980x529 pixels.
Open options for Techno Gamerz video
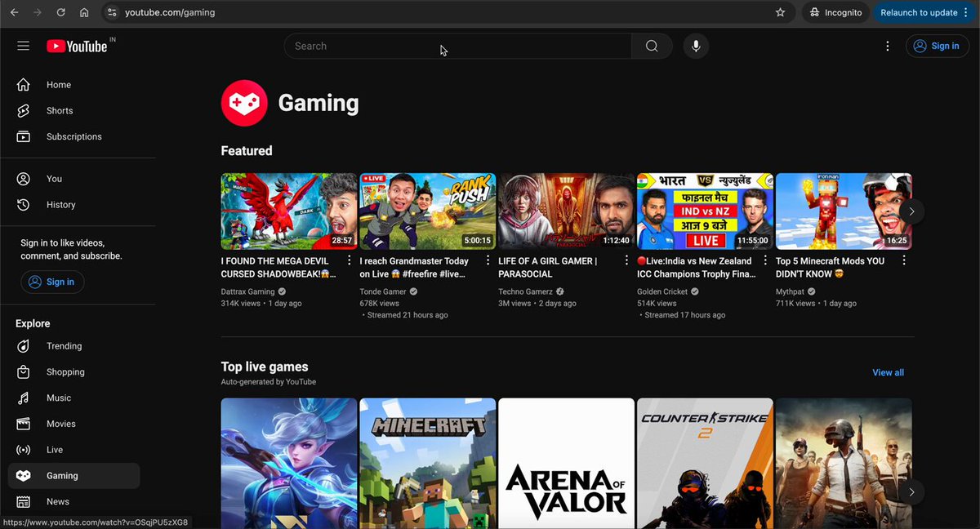[x=627, y=261]
